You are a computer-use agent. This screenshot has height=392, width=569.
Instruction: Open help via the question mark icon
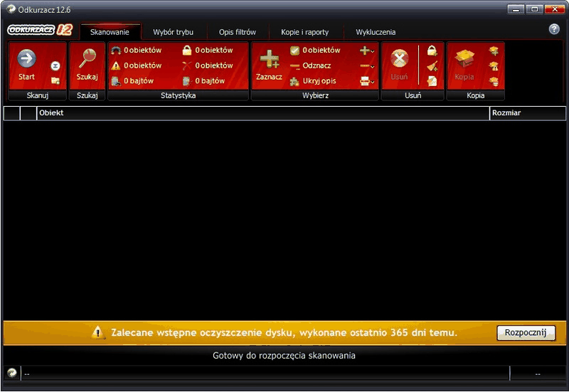tap(554, 29)
